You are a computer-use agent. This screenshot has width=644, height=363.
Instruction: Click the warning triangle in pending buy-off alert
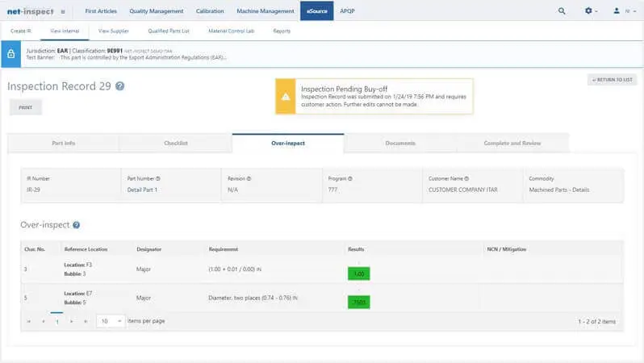tap(285, 97)
